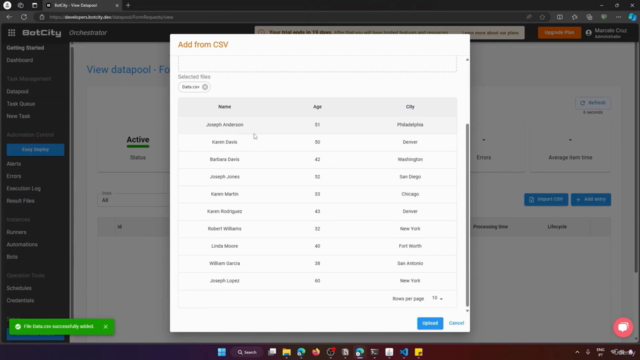Open Execution Log in the sidebar
640x360 pixels.
24,189
